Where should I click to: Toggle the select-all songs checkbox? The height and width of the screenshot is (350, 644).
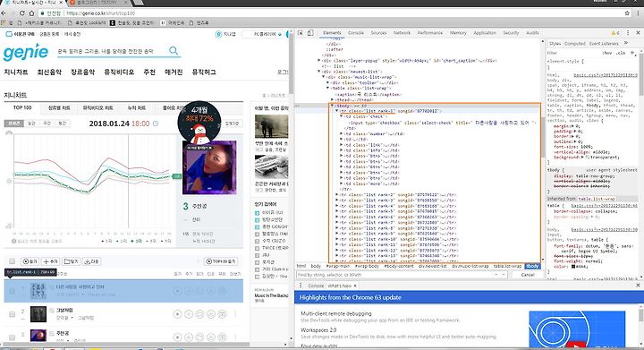[12, 261]
